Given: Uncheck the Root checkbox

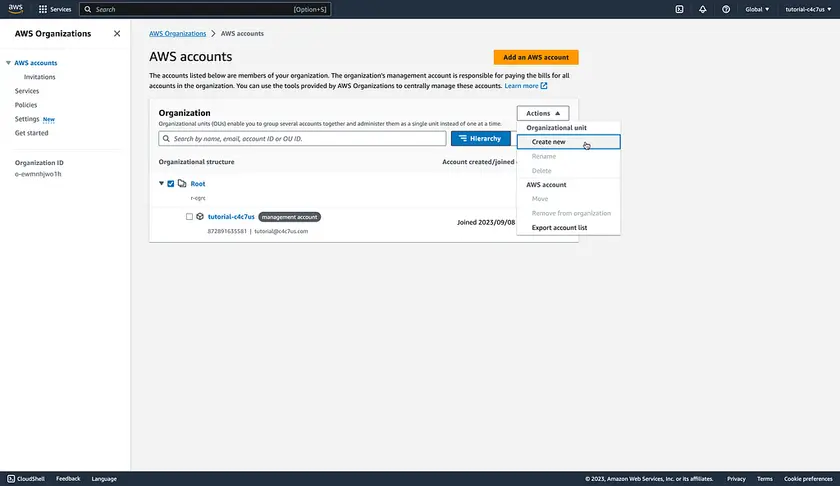Looking at the screenshot, I should [171, 183].
